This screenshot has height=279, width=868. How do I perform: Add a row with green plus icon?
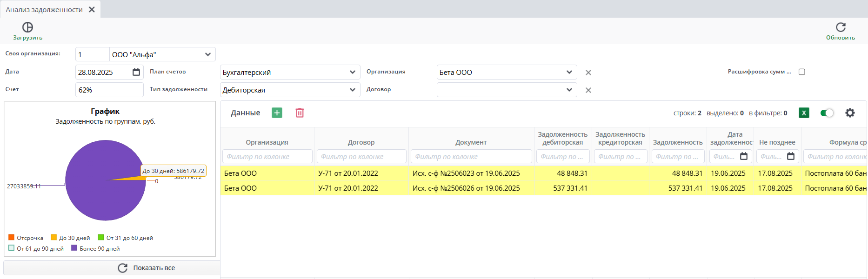click(x=277, y=113)
